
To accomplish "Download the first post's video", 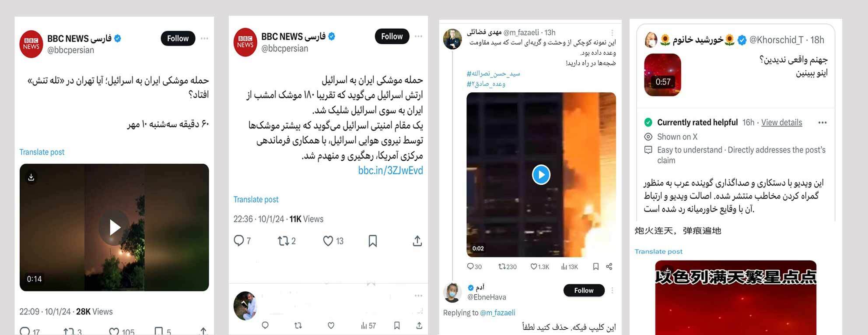I will click(x=31, y=177).
